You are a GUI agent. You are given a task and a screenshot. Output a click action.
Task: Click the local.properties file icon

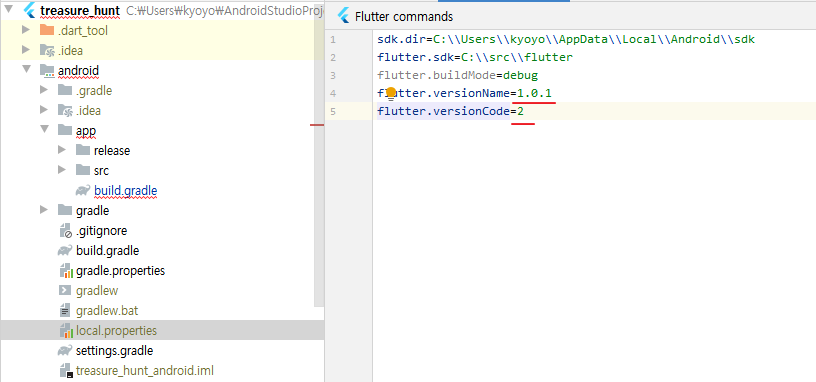(66, 330)
